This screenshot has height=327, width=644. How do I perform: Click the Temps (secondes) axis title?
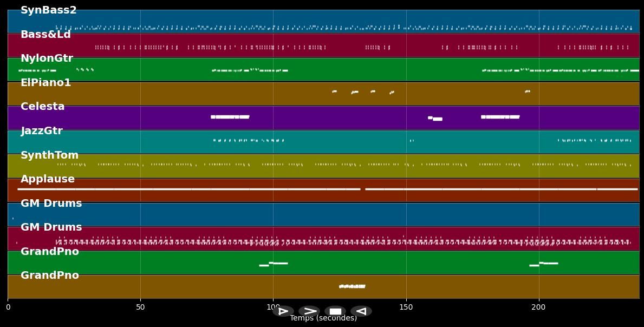point(323,318)
